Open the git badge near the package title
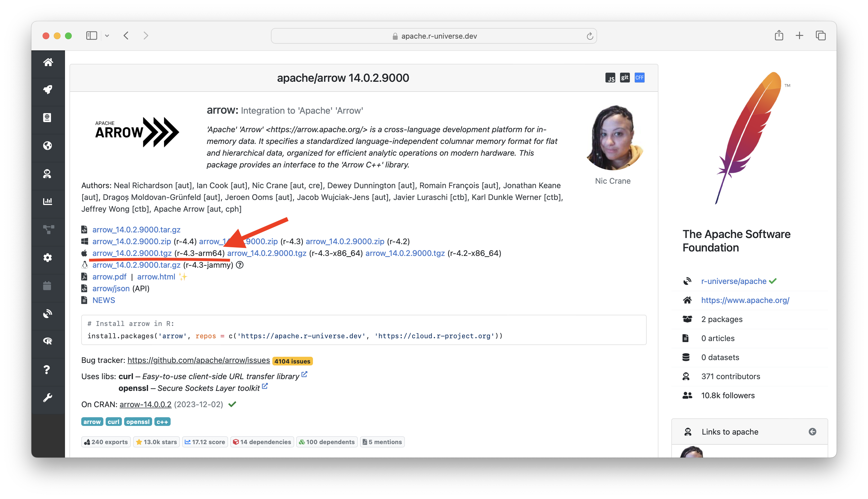This screenshot has height=499, width=868. click(625, 78)
